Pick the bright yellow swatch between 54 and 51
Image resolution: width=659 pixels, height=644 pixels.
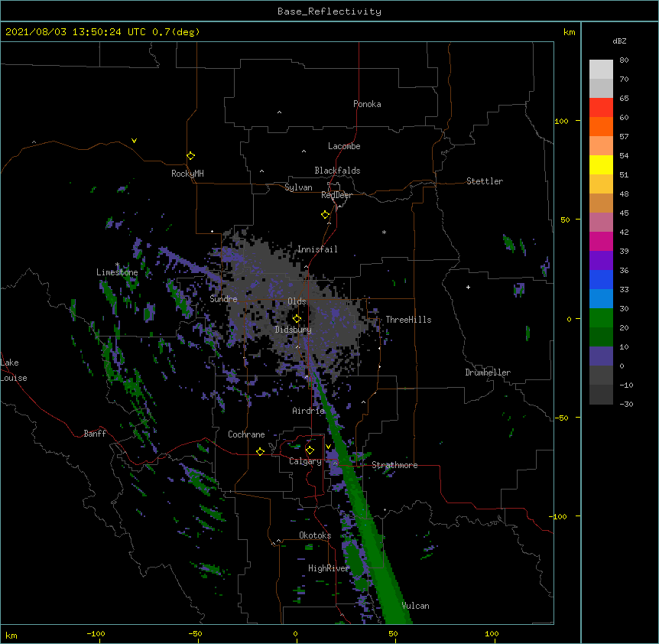pos(601,164)
